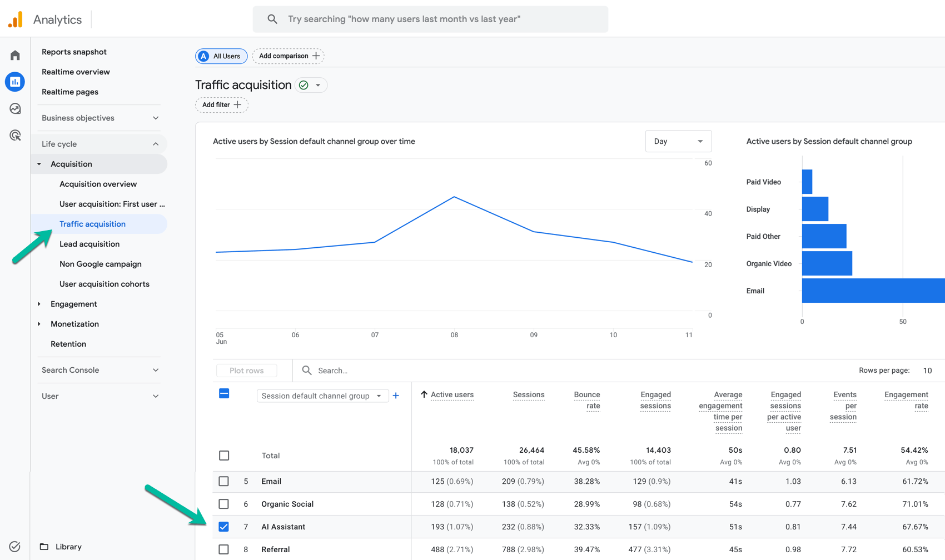Viewport: 945px width, 560px height.
Task: Open the Explore icon in left rail
Action: (x=15, y=108)
